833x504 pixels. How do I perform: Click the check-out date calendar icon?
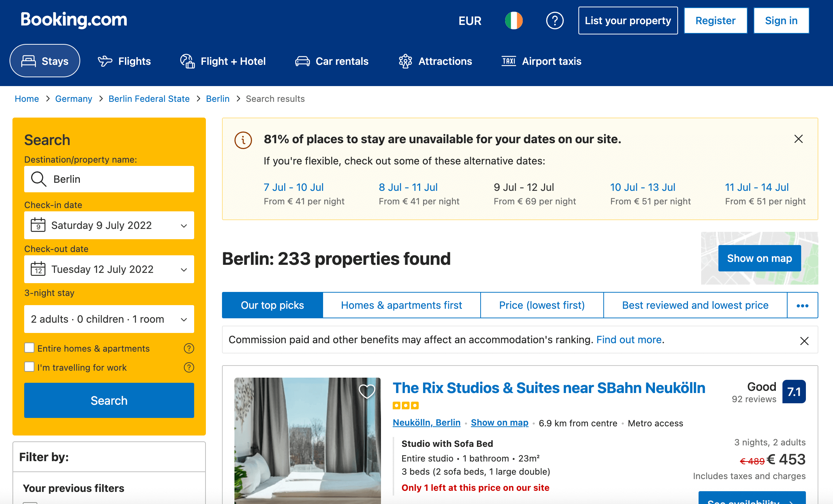click(x=38, y=269)
